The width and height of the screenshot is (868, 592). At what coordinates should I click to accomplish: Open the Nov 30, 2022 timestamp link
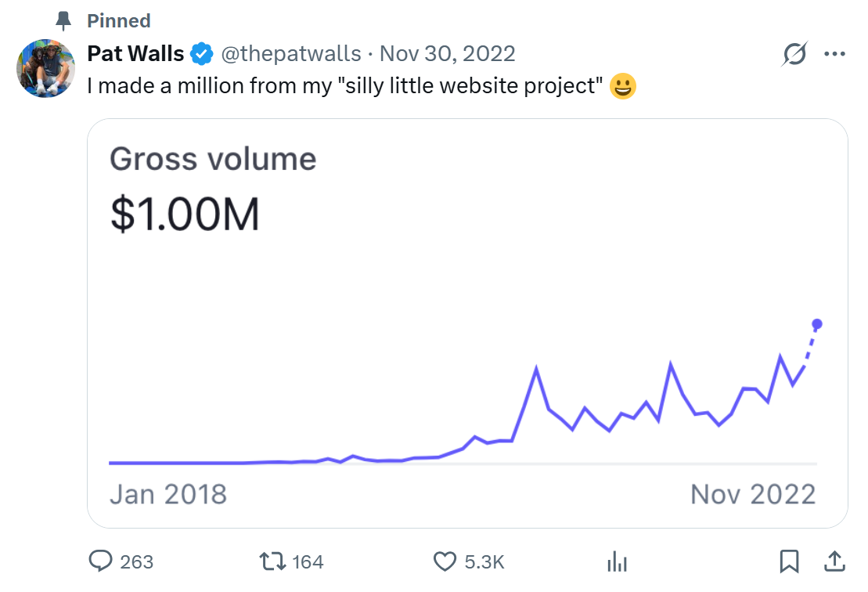click(447, 54)
